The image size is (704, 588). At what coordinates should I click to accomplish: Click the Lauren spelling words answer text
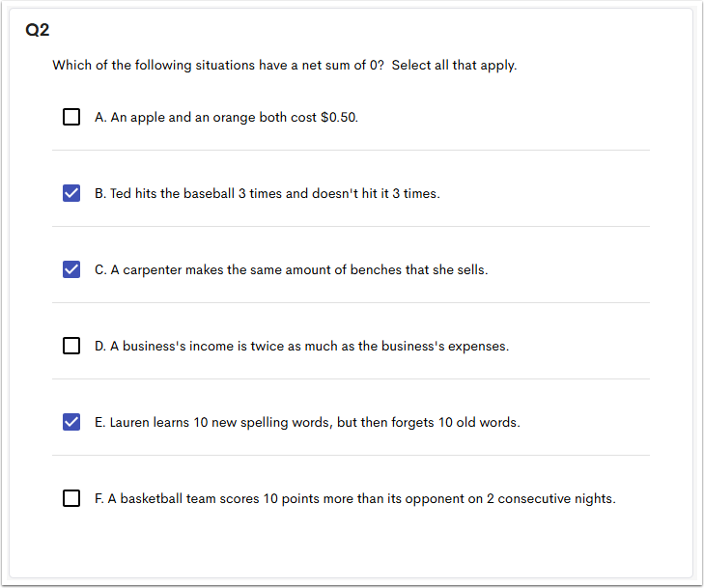click(x=307, y=422)
